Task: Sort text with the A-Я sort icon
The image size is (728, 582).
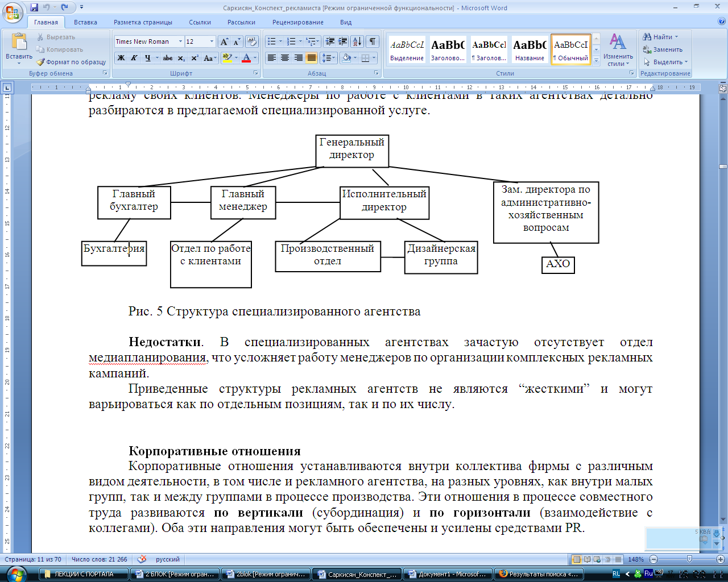Action: click(x=357, y=41)
